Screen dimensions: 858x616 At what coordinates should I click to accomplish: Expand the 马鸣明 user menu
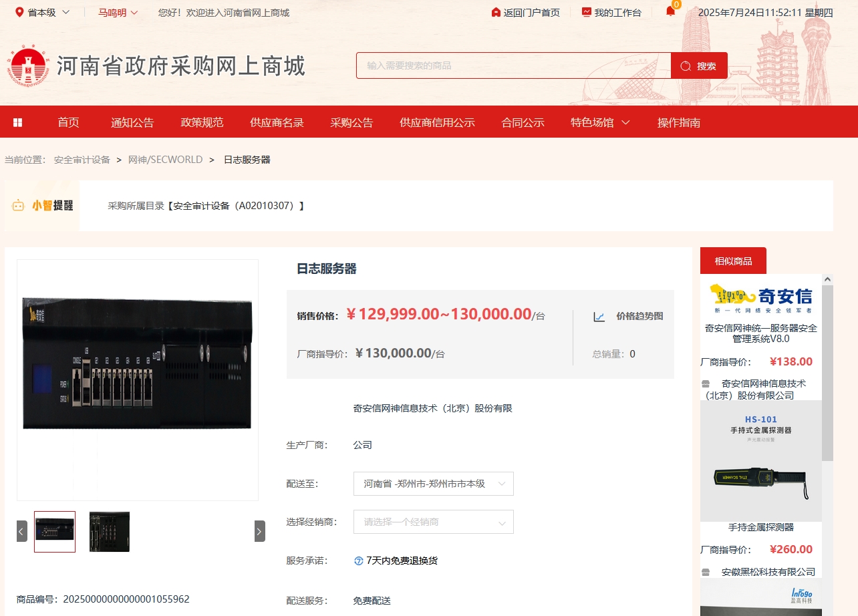(x=118, y=13)
